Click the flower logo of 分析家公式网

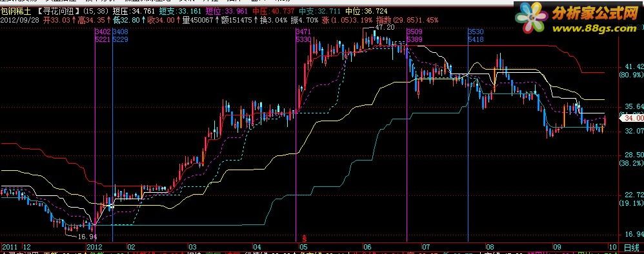532,17
